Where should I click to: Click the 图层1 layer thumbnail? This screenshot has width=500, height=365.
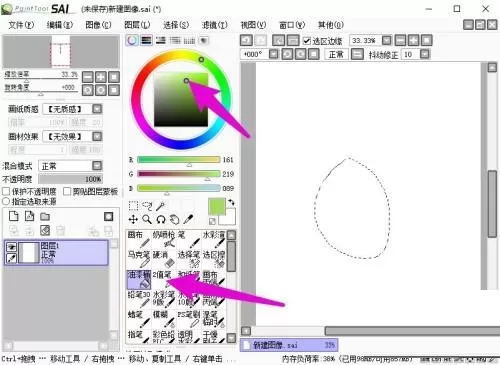(29, 253)
